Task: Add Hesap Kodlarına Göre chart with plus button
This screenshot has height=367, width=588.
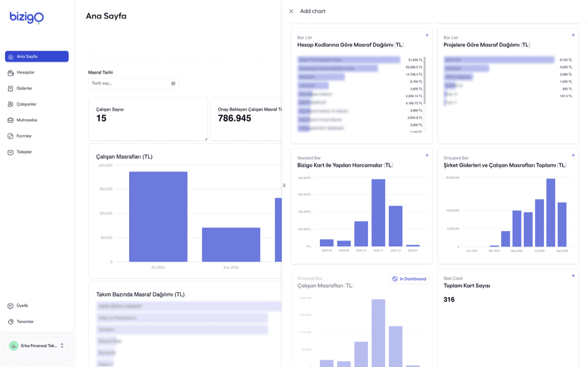Action: (427, 35)
